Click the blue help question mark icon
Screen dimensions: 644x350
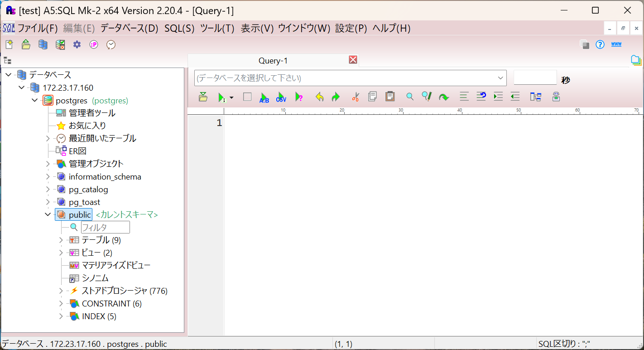pyautogui.click(x=600, y=44)
